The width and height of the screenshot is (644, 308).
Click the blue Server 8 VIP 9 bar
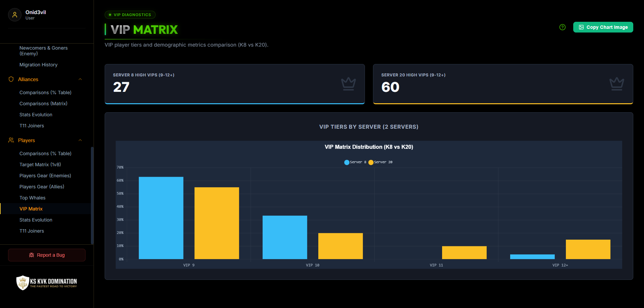point(161,218)
